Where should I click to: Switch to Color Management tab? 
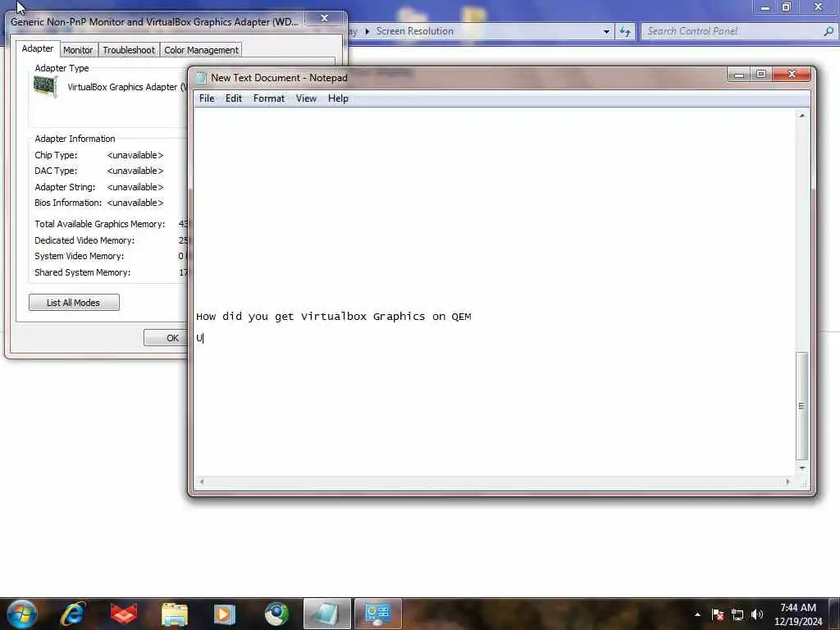pyautogui.click(x=201, y=50)
